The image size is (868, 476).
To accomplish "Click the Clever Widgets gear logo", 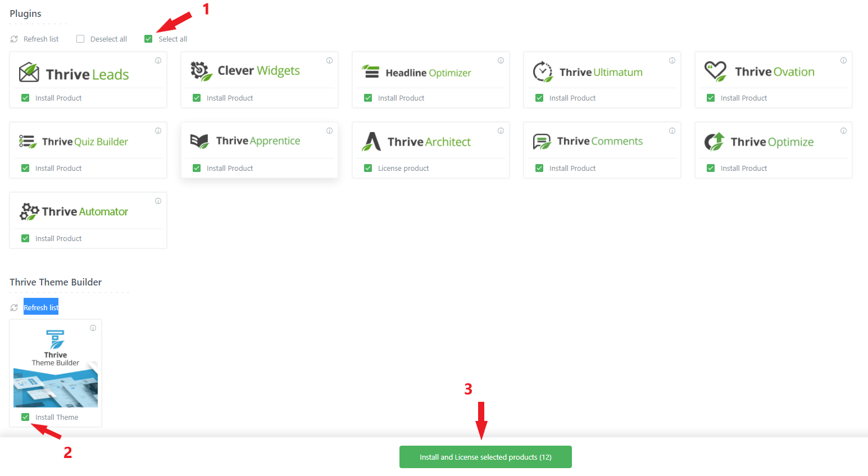I will (201, 71).
